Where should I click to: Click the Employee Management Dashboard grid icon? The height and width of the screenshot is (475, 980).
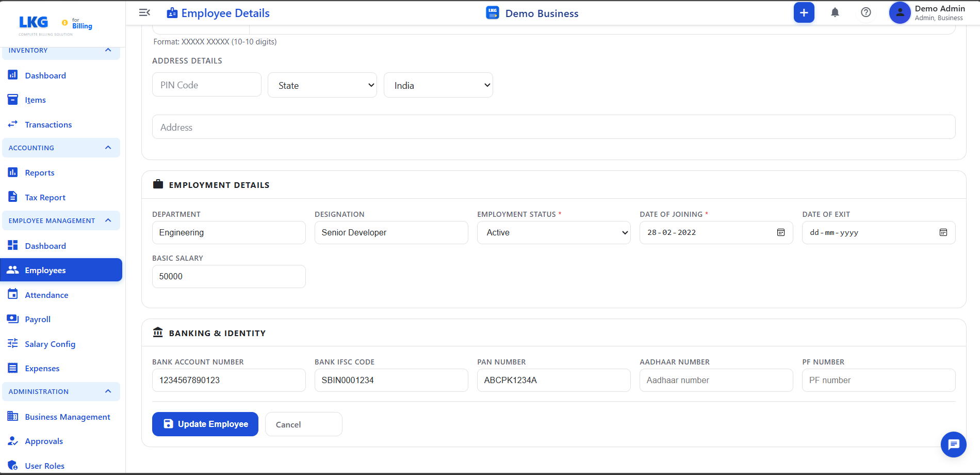[13, 245]
